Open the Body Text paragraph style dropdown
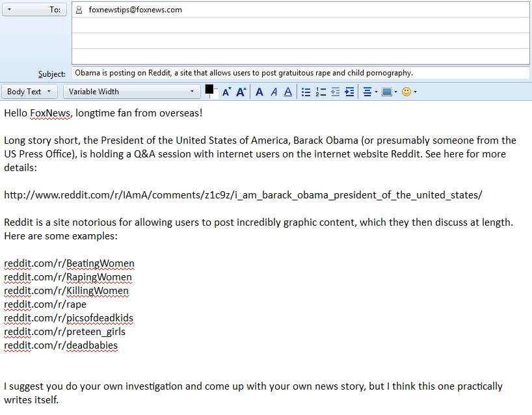 tap(29, 92)
